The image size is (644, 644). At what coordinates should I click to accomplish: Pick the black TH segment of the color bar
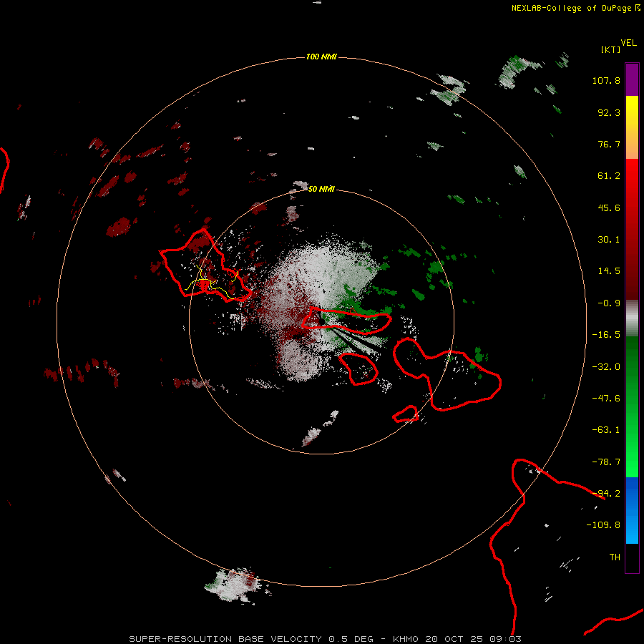coord(632,558)
